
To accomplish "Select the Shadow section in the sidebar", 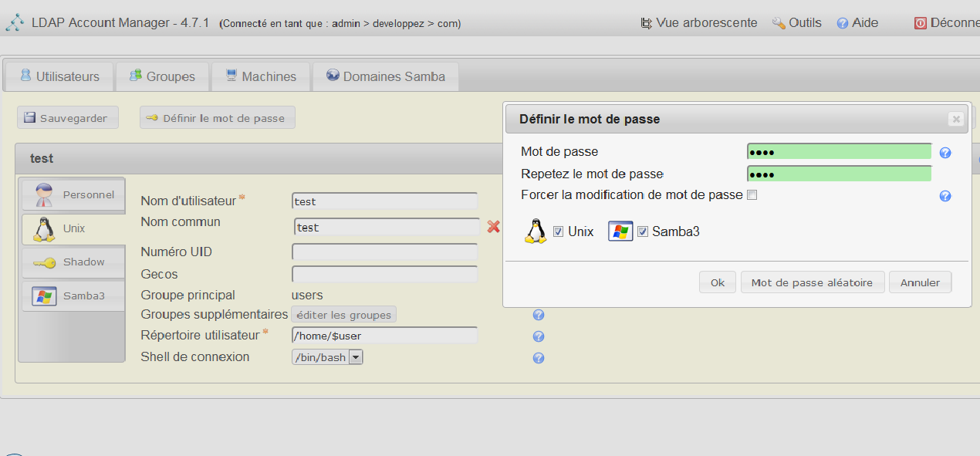I will tap(73, 262).
